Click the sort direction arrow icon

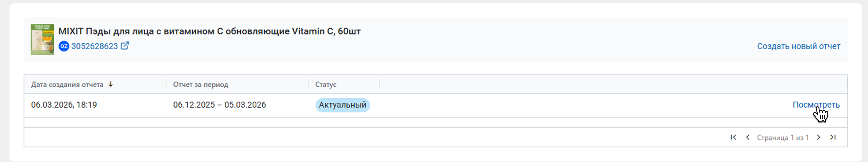pos(110,84)
